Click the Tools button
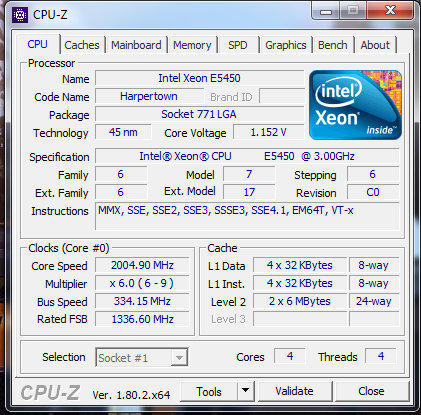 [x=209, y=391]
